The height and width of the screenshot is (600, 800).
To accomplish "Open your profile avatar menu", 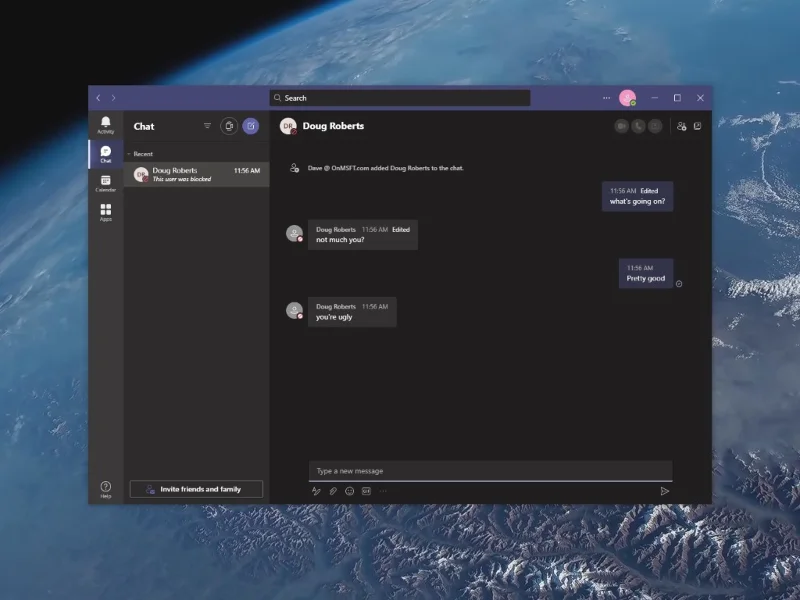I will click(630, 97).
